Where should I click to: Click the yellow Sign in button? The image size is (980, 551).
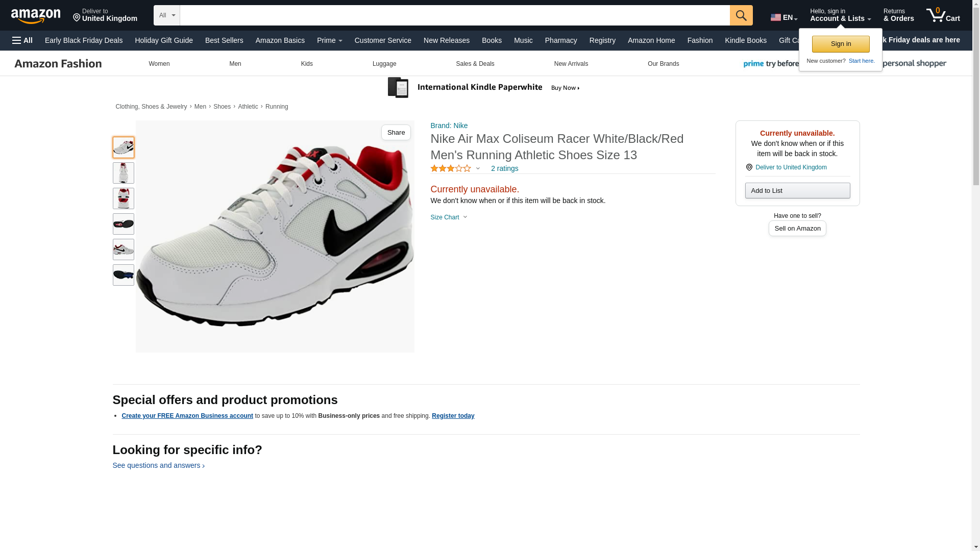pyautogui.click(x=840, y=44)
